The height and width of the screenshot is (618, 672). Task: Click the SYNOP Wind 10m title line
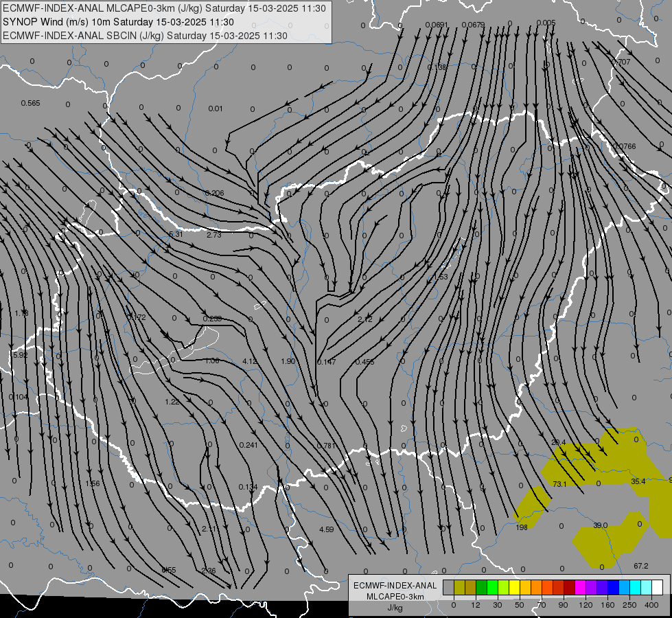pos(118,22)
